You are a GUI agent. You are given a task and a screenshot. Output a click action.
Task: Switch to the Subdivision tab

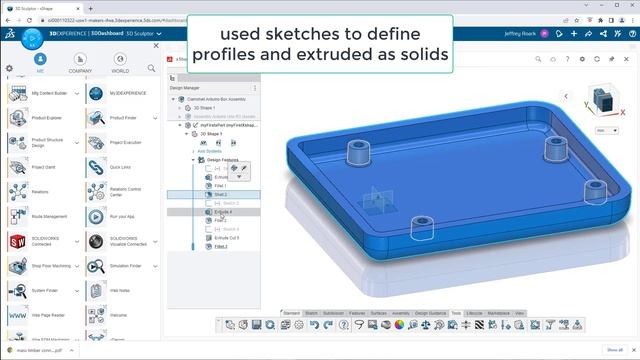[333, 313]
